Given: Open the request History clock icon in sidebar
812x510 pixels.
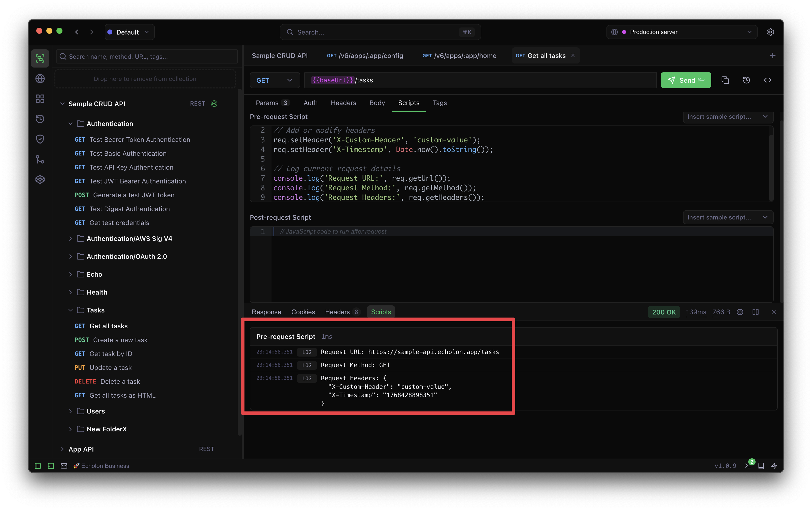Looking at the screenshot, I should (x=40, y=119).
